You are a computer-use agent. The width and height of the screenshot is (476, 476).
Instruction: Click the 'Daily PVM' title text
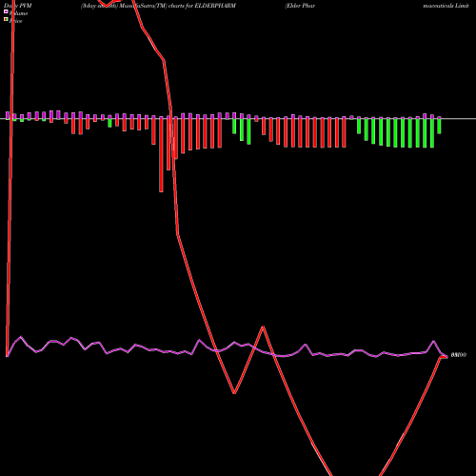(18, 6)
